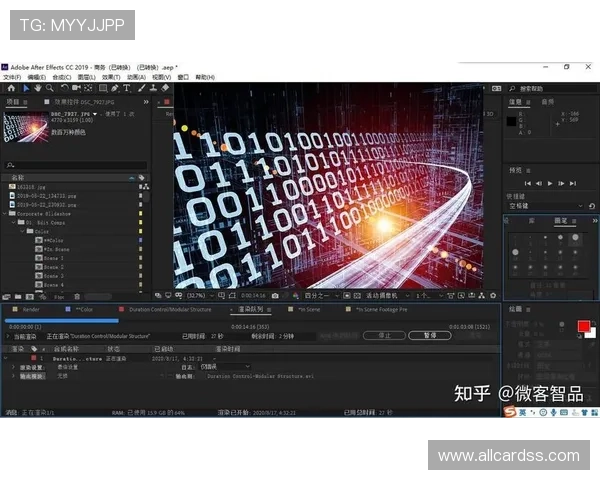The width and height of the screenshot is (600, 480).
Task: Click the project search field
Action: 76,165
